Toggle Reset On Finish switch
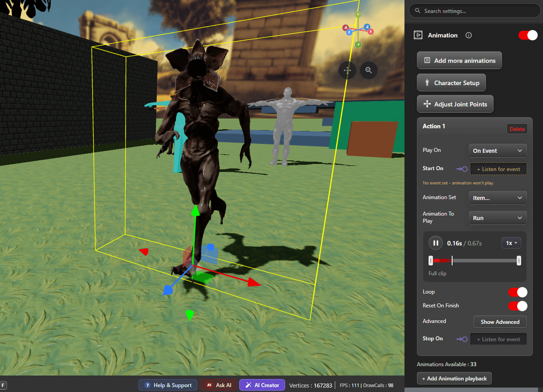The width and height of the screenshot is (543, 392). click(x=518, y=306)
